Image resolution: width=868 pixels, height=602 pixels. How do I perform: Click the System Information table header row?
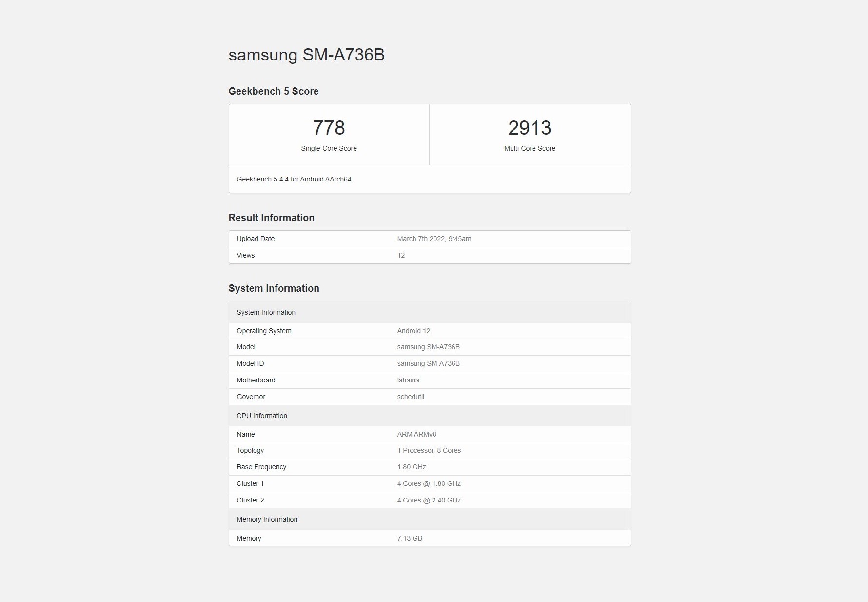pos(430,312)
